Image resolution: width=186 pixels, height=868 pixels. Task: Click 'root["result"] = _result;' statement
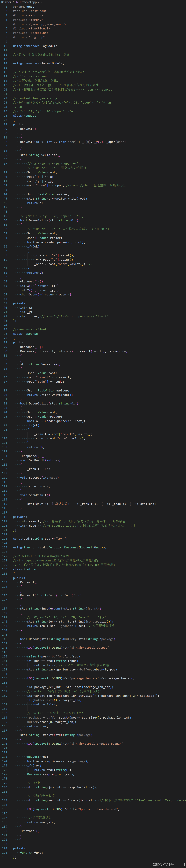click(x=49, y=377)
